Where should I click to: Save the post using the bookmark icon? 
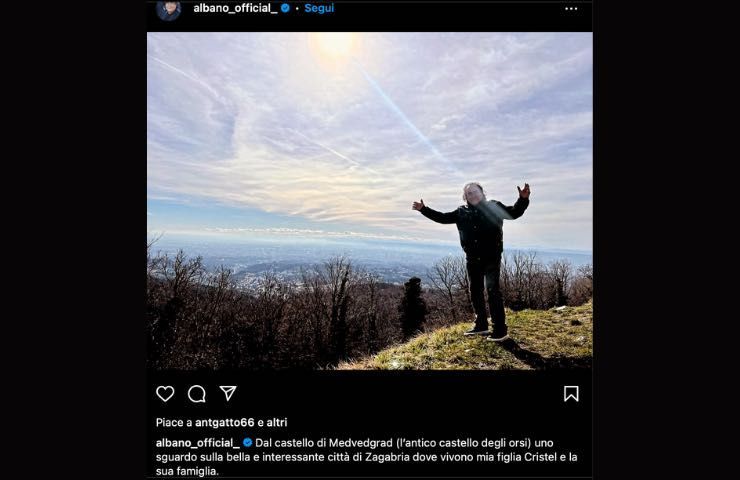pyautogui.click(x=571, y=394)
